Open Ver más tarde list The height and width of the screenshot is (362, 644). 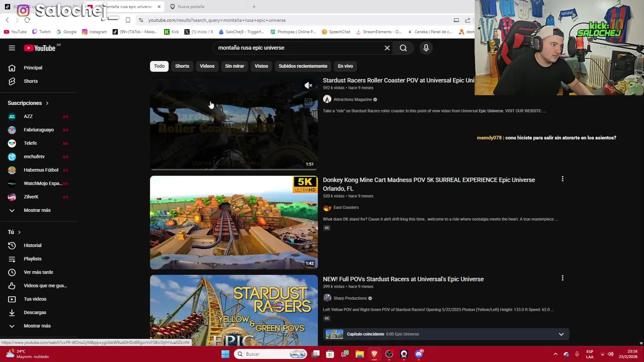coord(38,272)
